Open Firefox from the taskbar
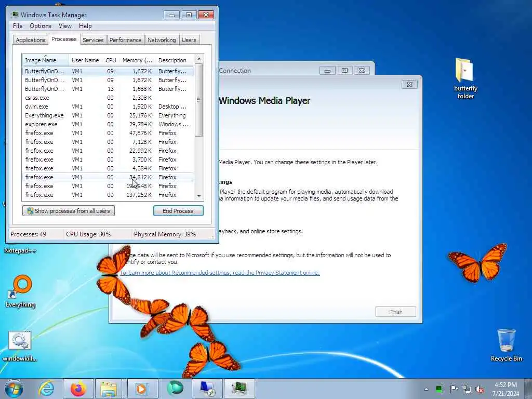This screenshot has width=532, height=399. (x=78, y=389)
